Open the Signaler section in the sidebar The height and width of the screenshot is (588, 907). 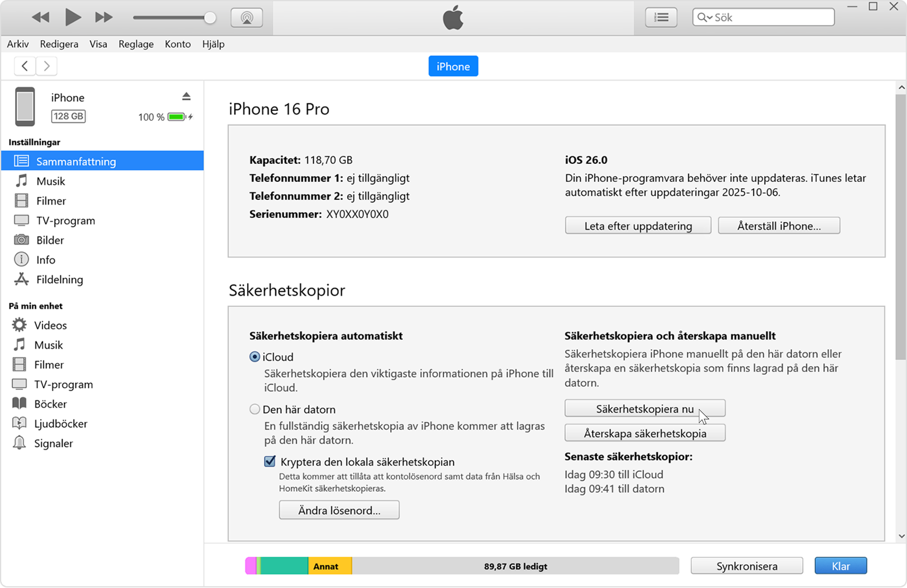click(x=53, y=443)
